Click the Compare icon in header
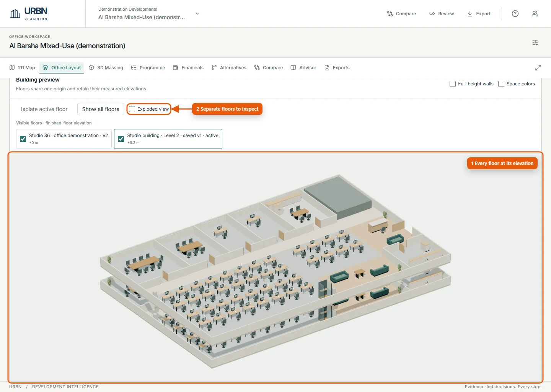This screenshot has height=392, width=551. 390,14
